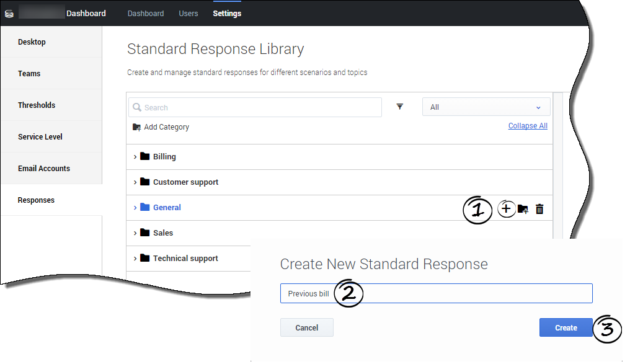The image size is (630, 364).
Task: Open the All filter dropdown
Action: pos(486,107)
